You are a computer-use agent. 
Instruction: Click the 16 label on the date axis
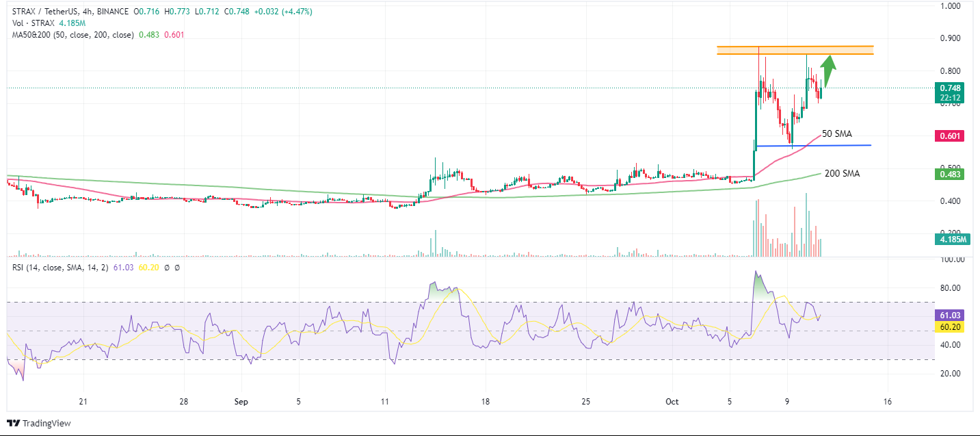click(888, 401)
